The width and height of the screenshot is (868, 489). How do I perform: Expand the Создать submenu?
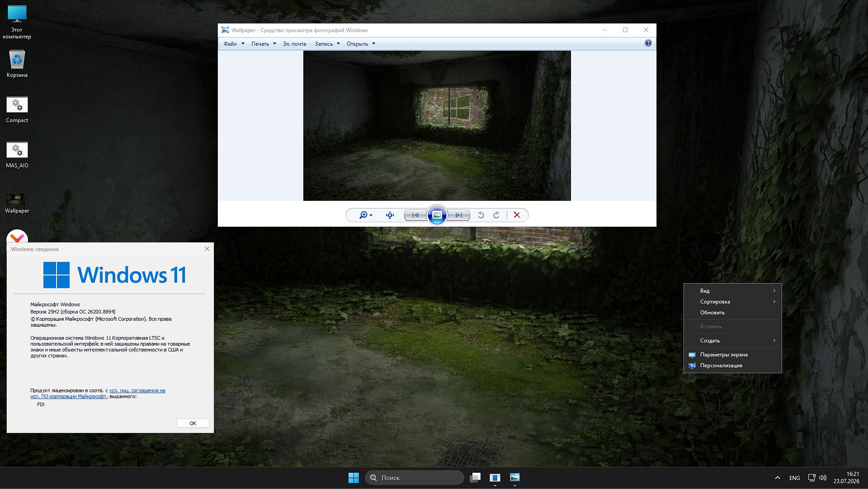732,341
